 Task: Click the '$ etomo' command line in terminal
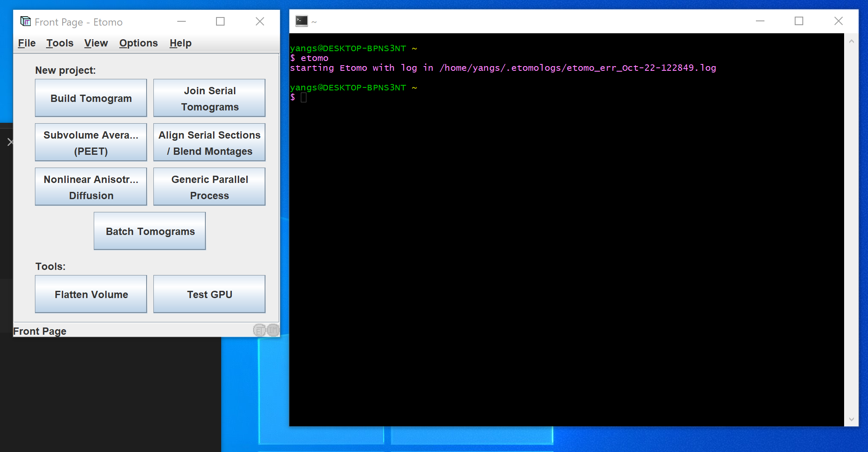[309, 58]
